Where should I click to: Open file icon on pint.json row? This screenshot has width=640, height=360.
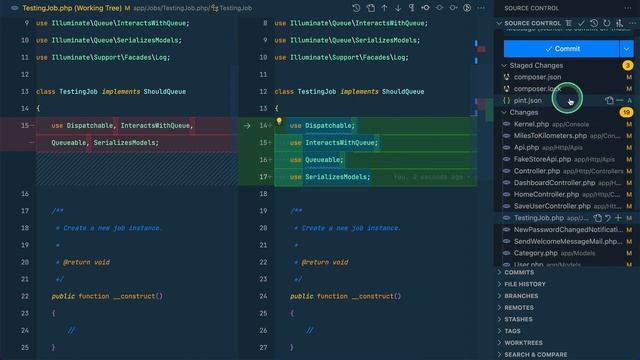point(609,100)
